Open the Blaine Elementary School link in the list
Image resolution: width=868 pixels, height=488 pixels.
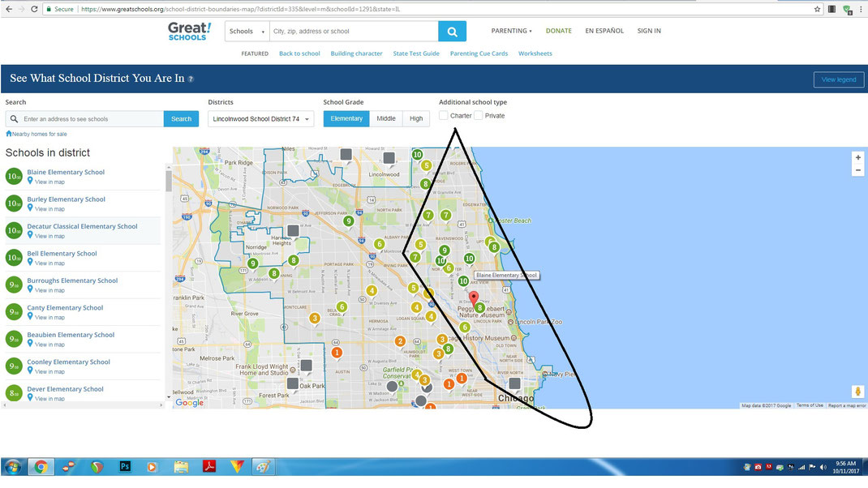[66, 172]
